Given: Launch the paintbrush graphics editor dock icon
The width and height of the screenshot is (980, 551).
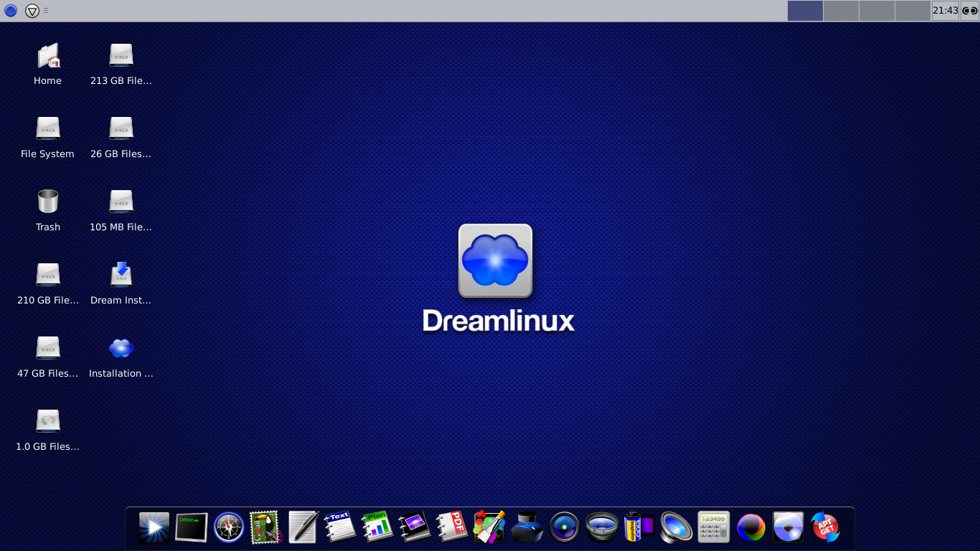Looking at the screenshot, I should coord(490,527).
